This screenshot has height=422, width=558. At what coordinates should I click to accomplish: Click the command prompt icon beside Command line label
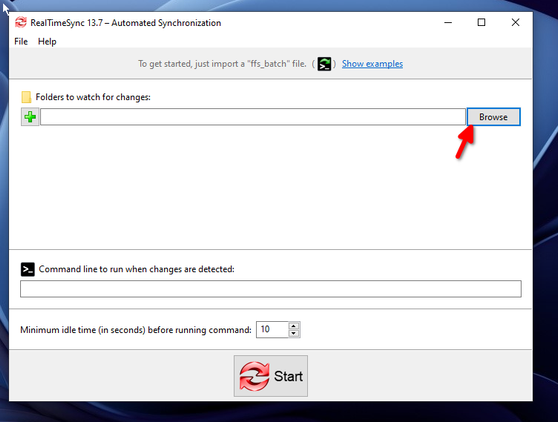click(27, 269)
